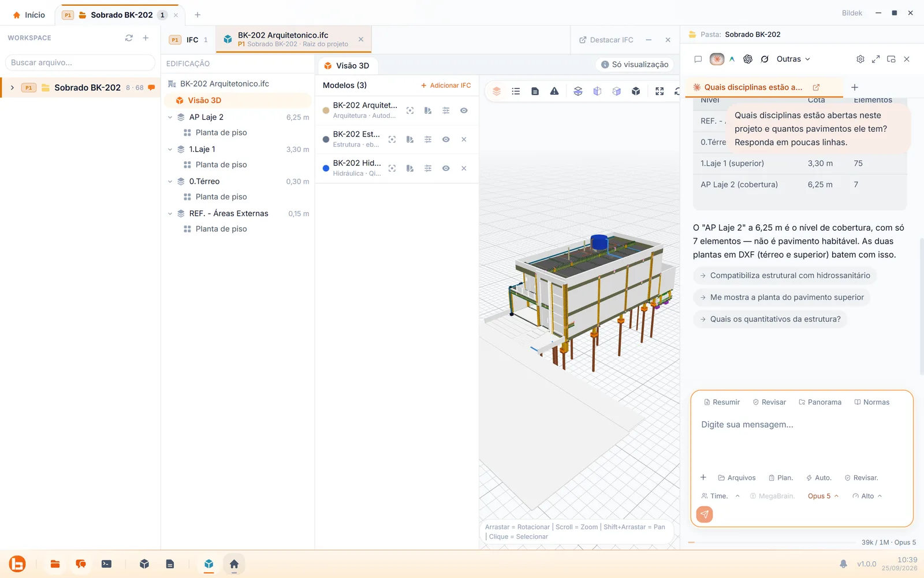Select the solid black cube view icon

(636, 91)
